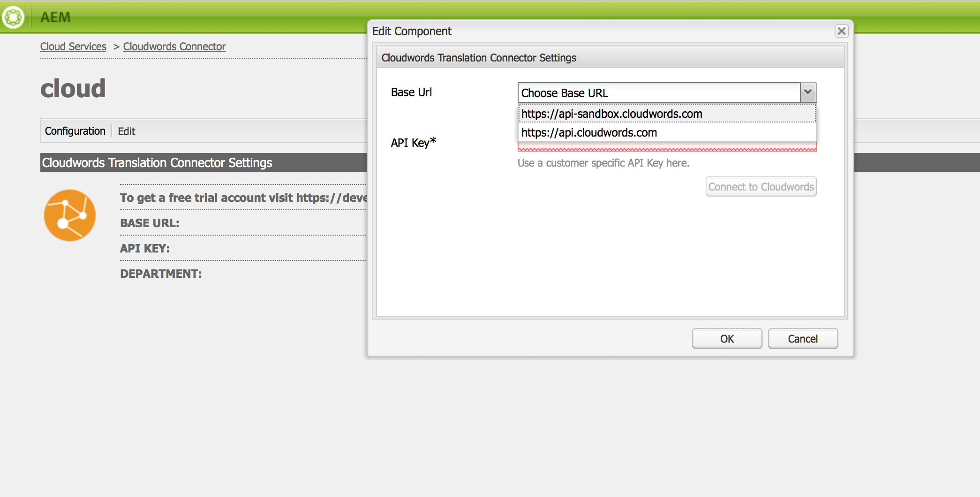Confirm the dialog with OK

(726, 339)
